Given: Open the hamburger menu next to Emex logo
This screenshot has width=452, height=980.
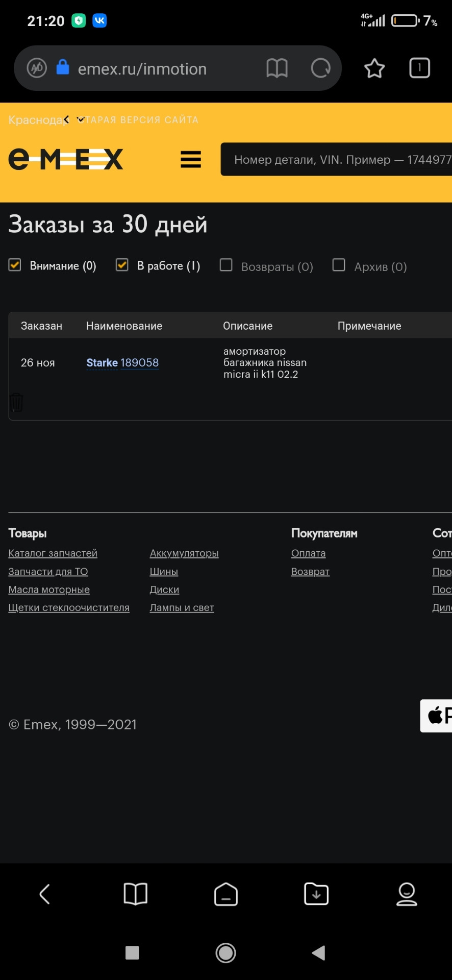Looking at the screenshot, I should click(x=191, y=159).
